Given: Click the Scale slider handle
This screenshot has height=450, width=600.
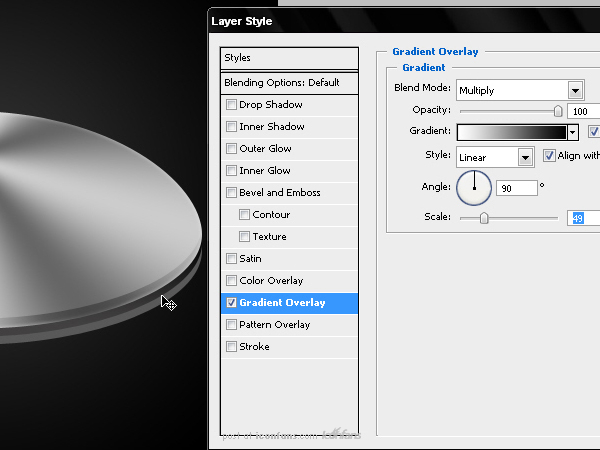Looking at the screenshot, I should [x=484, y=218].
